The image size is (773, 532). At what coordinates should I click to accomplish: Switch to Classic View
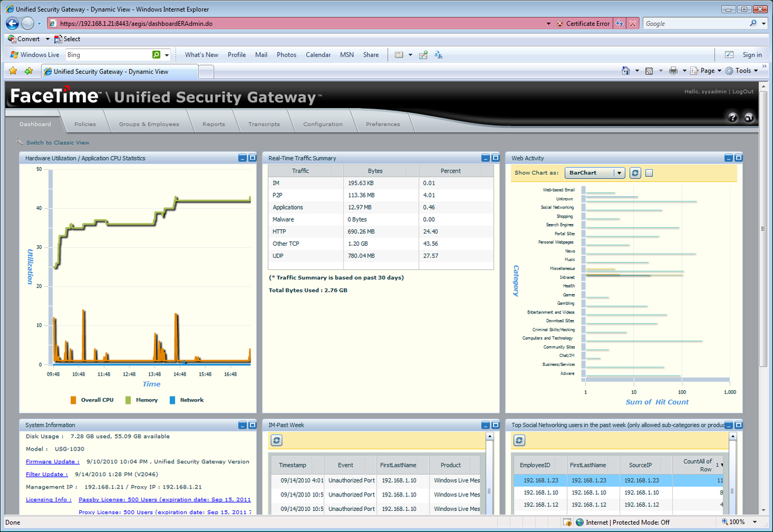point(57,143)
